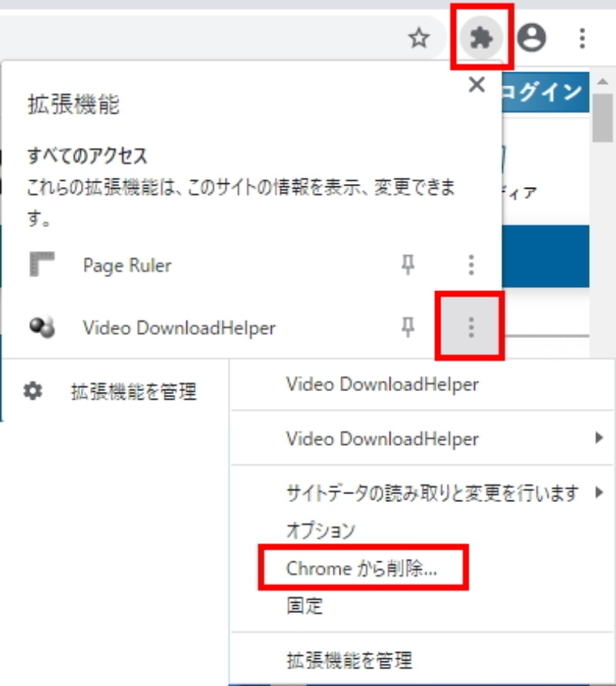Image resolution: width=616 pixels, height=686 pixels.
Task: Click the Video DownloadHelper extension icon
Action: tap(41, 328)
